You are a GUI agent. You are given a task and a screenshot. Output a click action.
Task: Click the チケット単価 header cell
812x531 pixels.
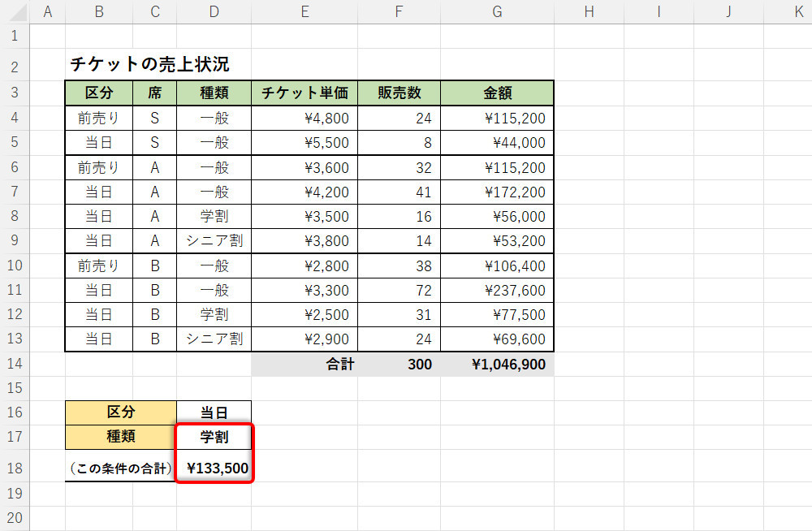click(304, 93)
